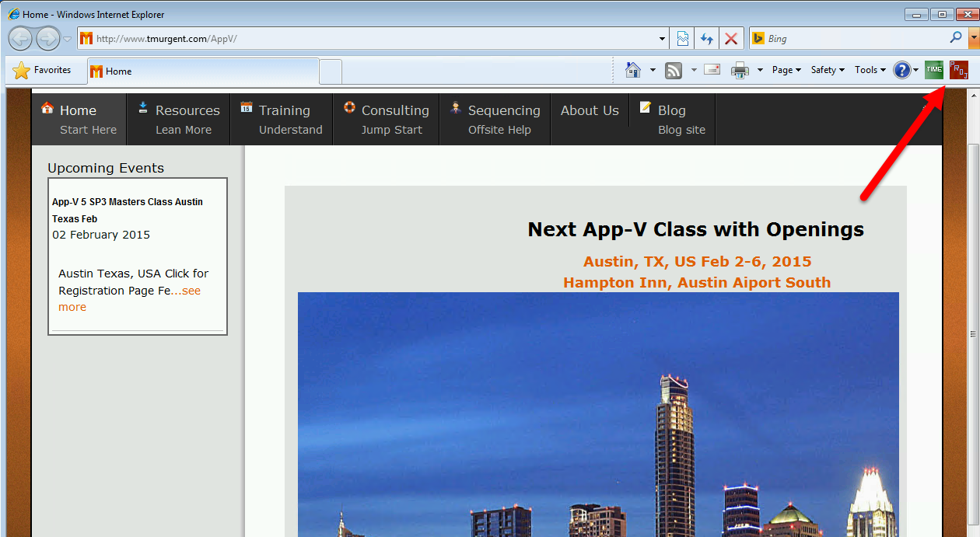Click the green TIME toolbar button
980x537 pixels.
(x=934, y=70)
